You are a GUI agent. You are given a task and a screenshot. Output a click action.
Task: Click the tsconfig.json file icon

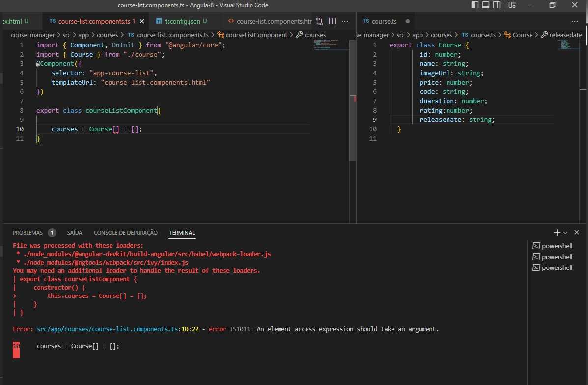tap(158, 21)
